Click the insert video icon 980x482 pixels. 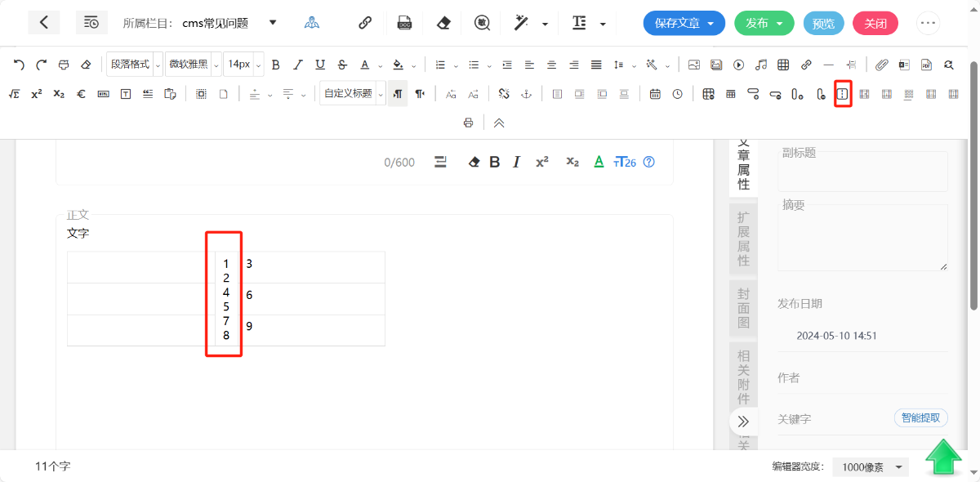coord(739,65)
